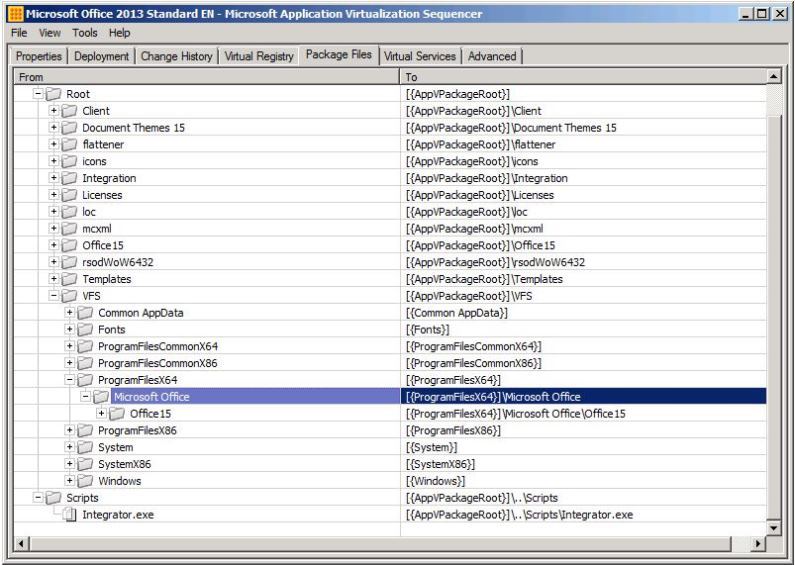Viewport: 795px width, 565px height.
Task: Click the Scripts folder icon
Action: coord(53,498)
